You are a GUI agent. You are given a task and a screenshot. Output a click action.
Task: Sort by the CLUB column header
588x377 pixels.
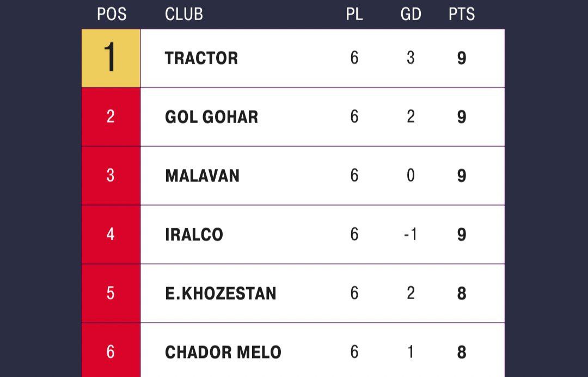(184, 14)
